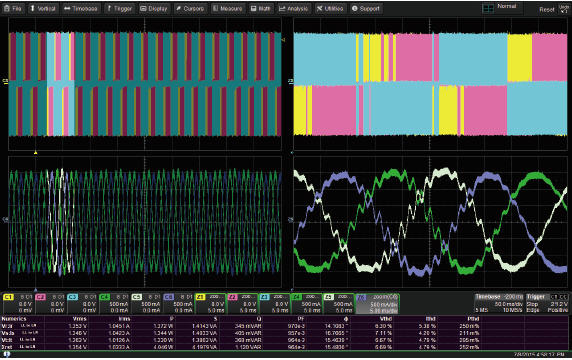Open the C4 channel descriptor box

click(114, 303)
